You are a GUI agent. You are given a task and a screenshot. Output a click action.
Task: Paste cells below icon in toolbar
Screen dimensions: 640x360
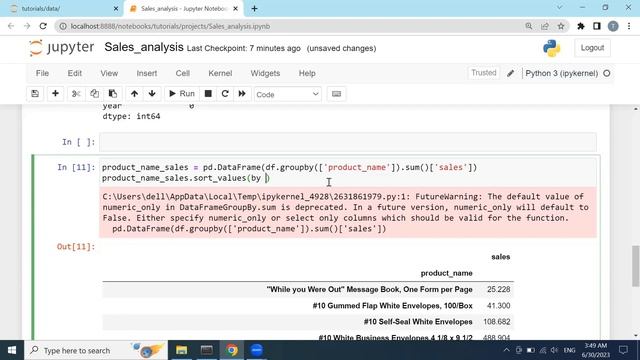113,94
